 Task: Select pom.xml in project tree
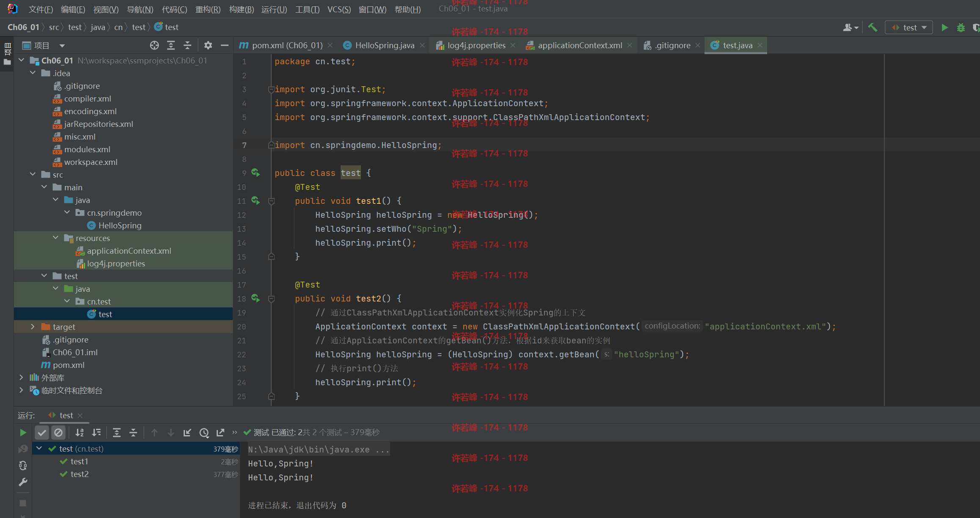pos(69,365)
